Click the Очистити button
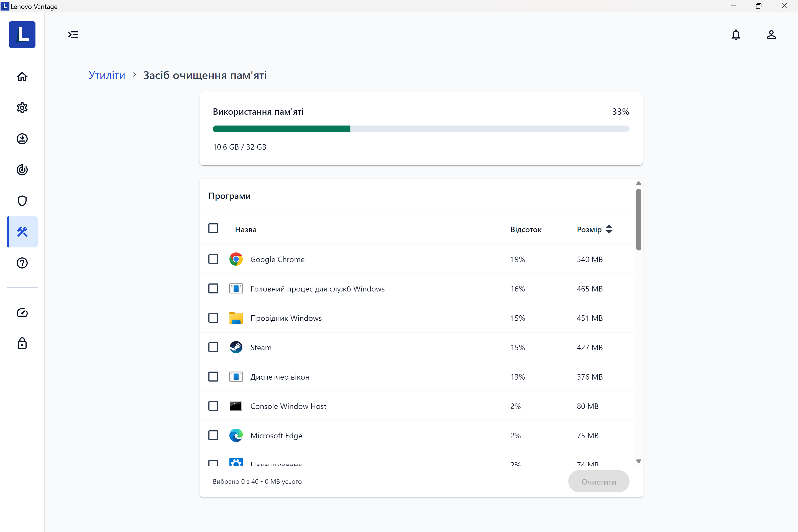The height and width of the screenshot is (532, 798). tap(598, 482)
